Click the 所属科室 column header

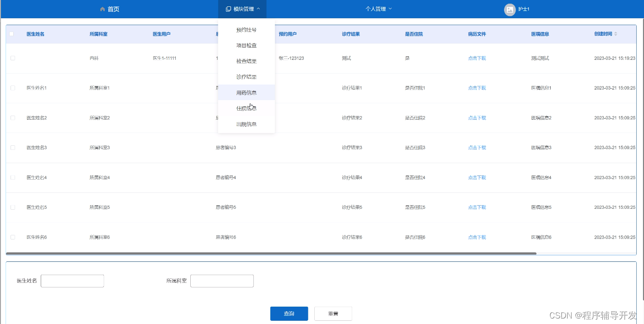tap(99, 34)
